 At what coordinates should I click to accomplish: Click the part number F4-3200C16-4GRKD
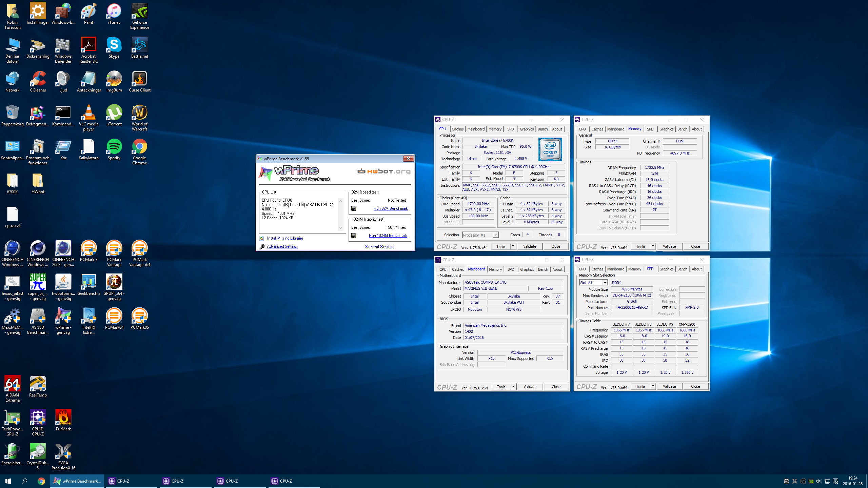point(632,308)
